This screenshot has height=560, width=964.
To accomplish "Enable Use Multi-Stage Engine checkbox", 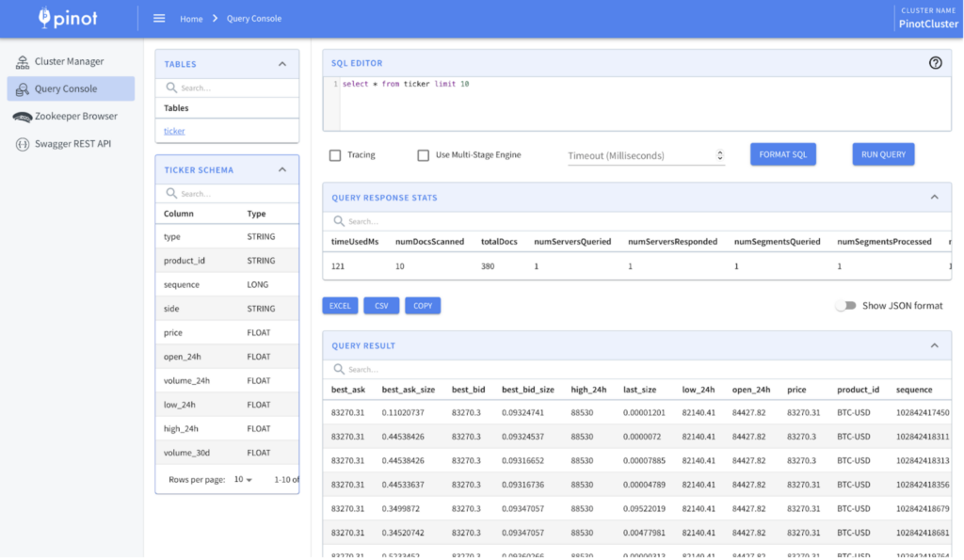I will (x=424, y=155).
